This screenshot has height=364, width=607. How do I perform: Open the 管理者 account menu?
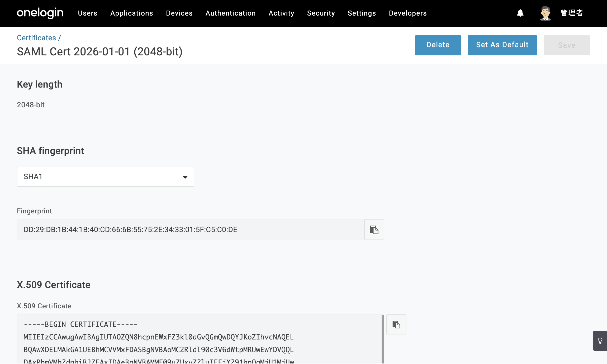[x=572, y=13]
